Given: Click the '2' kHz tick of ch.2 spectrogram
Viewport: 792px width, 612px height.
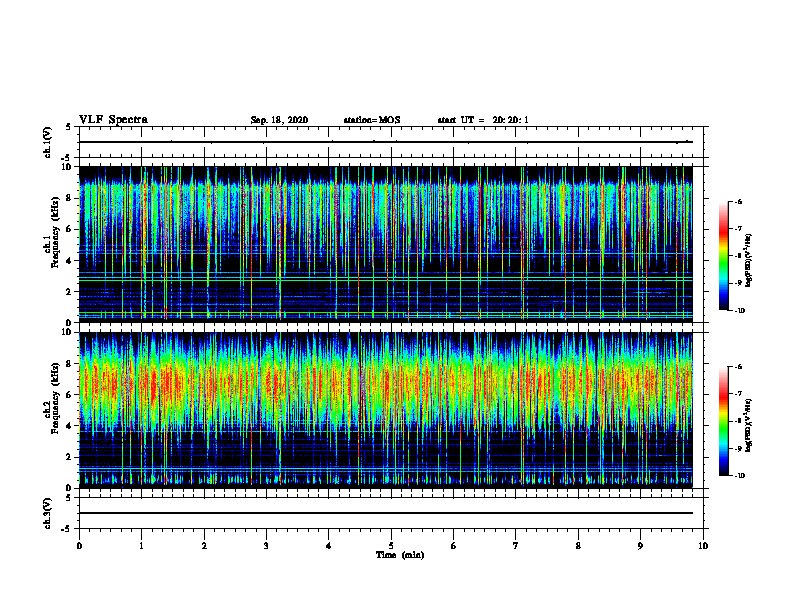Looking at the screenshot, I should pyautogui.click(x=70, y=457).
